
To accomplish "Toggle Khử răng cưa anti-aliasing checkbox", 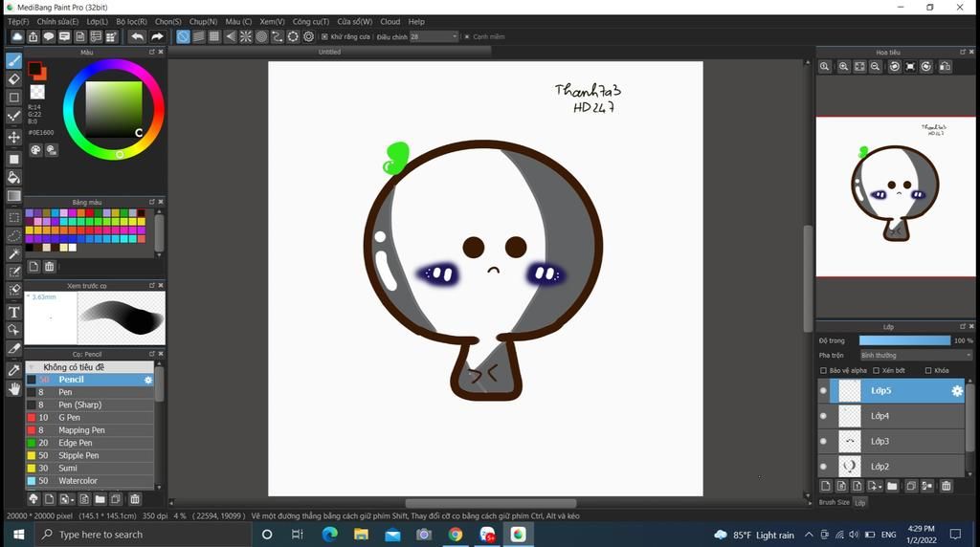I will pos(324,37).
